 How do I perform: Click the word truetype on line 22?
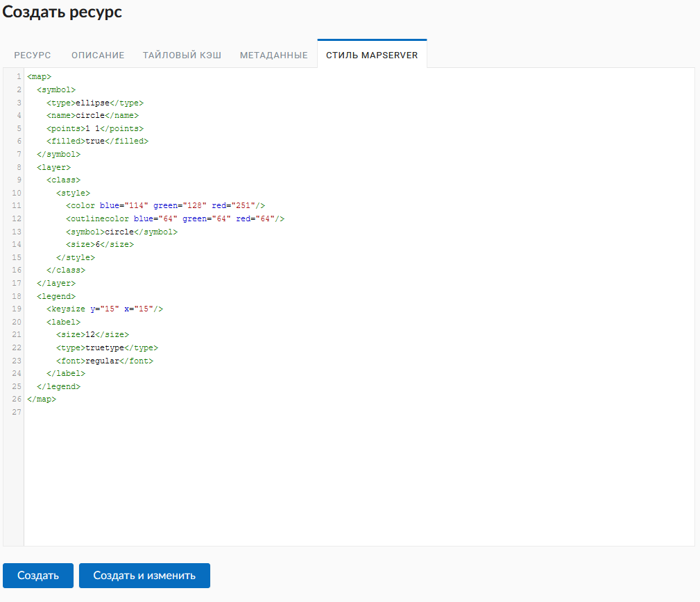point(105,347)
